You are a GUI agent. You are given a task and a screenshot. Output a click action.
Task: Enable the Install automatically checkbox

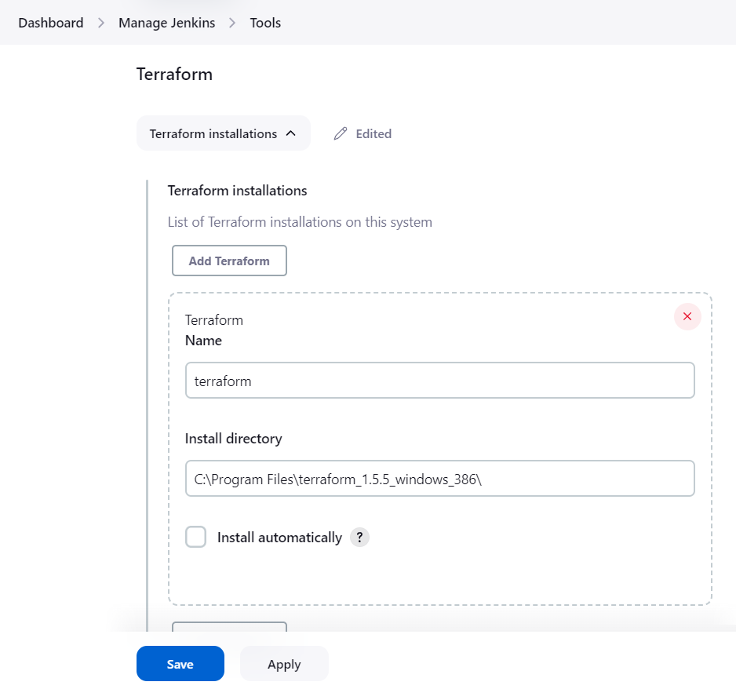(x=195, y=537)
